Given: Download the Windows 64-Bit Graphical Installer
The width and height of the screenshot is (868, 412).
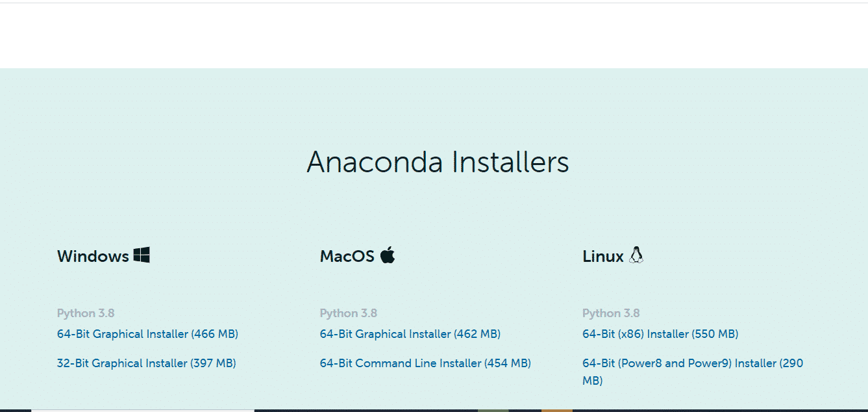Looking at the screenshot, I should pyautogui.click(x=147, y=333).
